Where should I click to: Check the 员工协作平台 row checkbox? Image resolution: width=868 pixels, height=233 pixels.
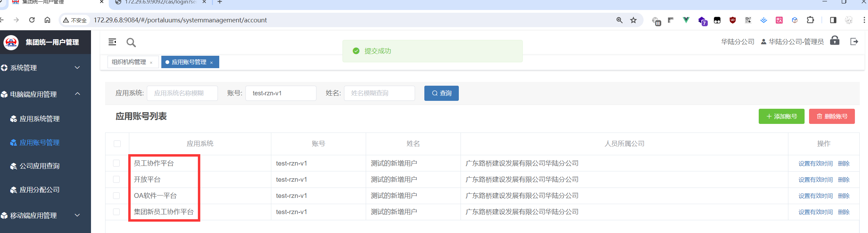[117, 163]
